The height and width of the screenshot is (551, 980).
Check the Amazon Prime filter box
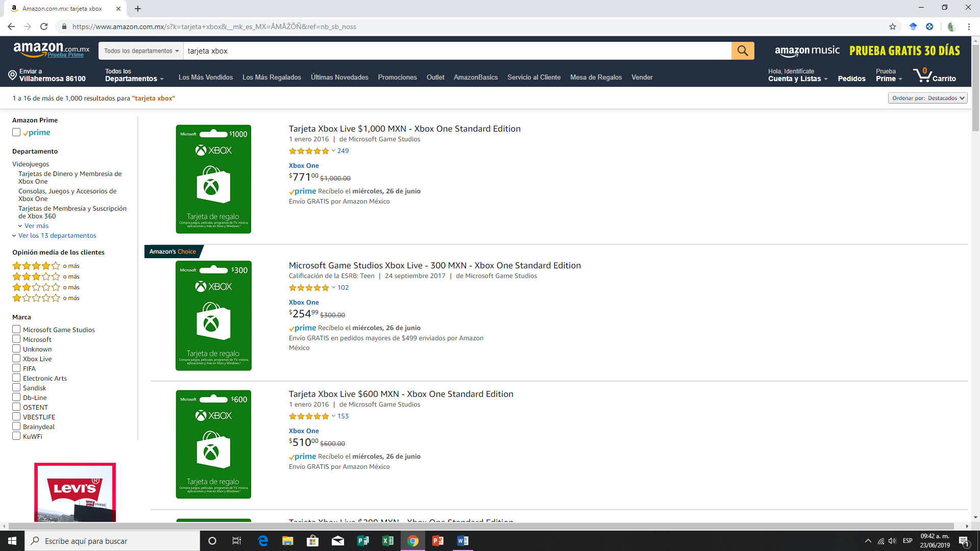point(16,132)
